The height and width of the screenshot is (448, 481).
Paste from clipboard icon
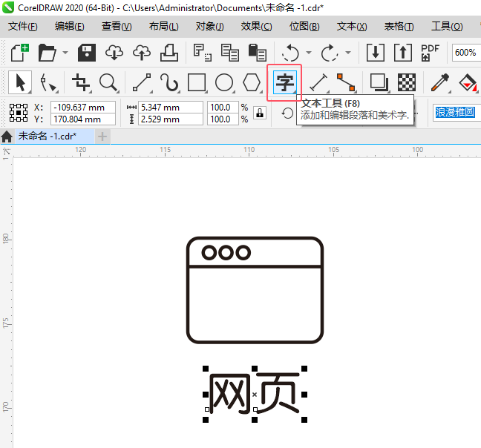(x=257, y=53)
